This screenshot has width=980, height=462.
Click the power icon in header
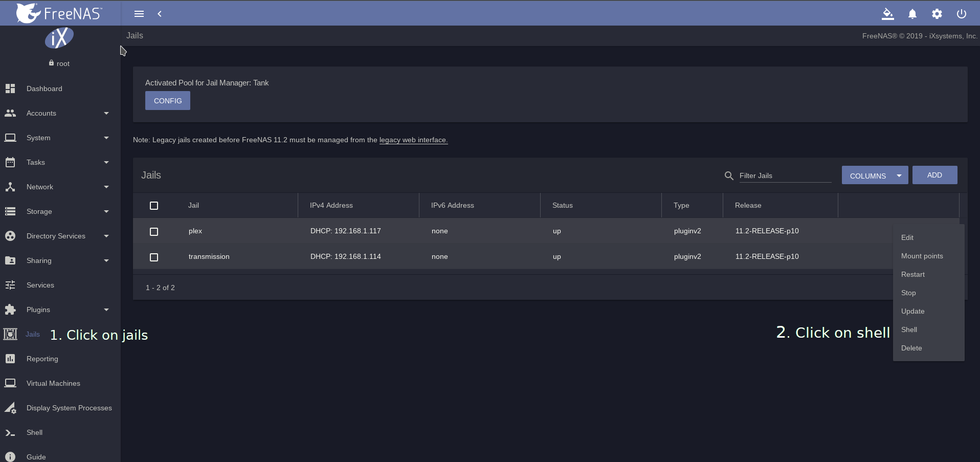pos(962,14)
